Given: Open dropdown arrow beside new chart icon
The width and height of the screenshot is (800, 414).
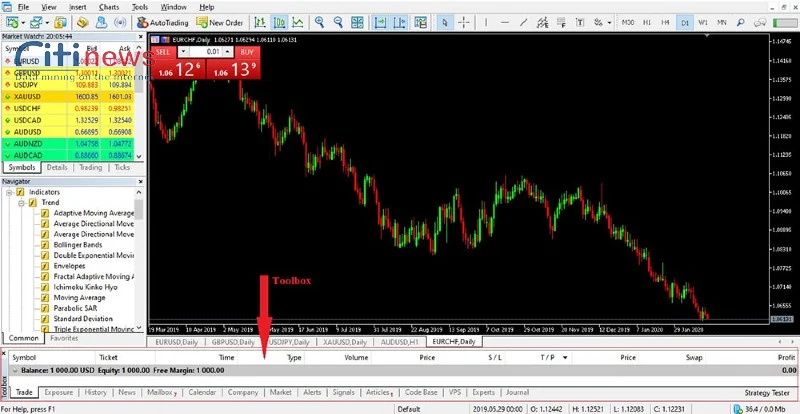Looking at the screenshot, I should [23, 22].
